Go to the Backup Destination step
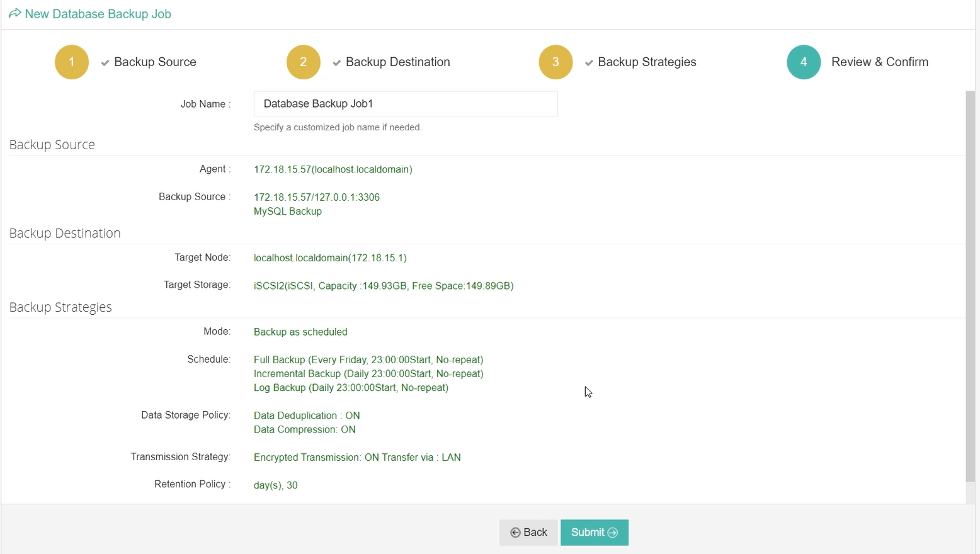 pyautogui.click(x=398, y=62)
